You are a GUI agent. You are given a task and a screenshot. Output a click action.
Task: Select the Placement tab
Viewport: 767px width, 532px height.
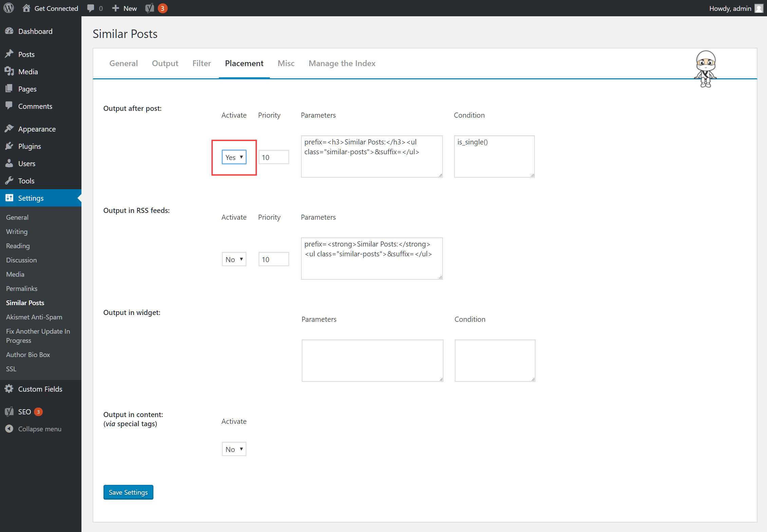[244, 63]
